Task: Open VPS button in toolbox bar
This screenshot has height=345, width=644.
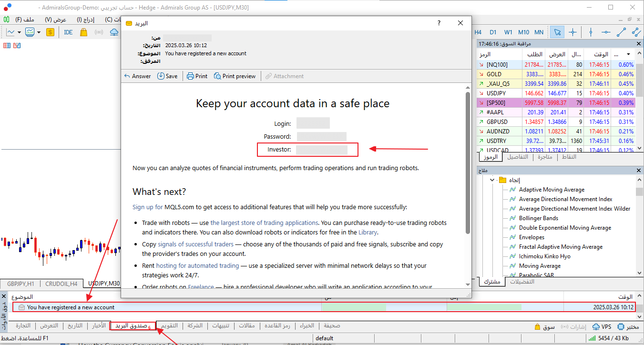Action: pos(601,327)
